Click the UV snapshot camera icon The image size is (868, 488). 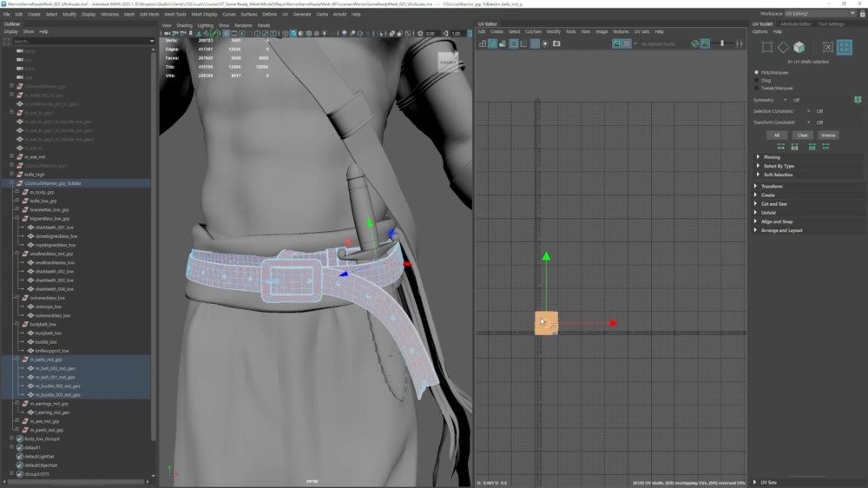coord(556,43)
